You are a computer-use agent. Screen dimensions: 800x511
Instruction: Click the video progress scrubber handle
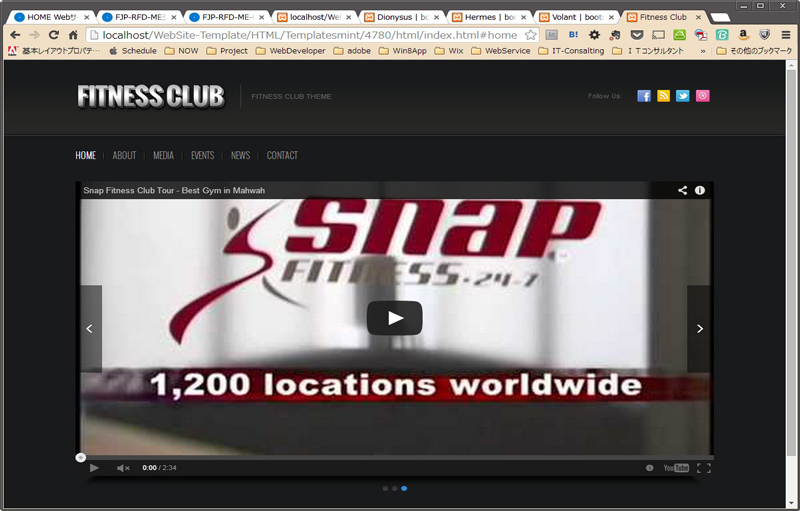coord(81,457)
